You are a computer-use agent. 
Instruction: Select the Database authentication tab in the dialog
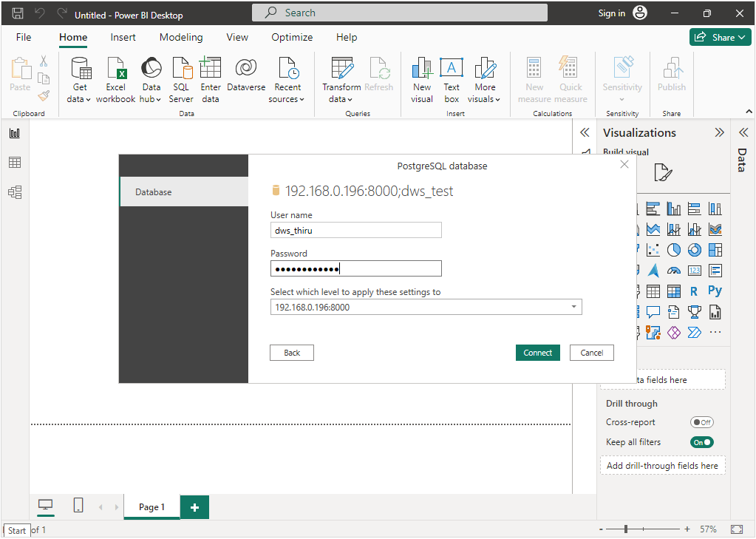(184, 191)
